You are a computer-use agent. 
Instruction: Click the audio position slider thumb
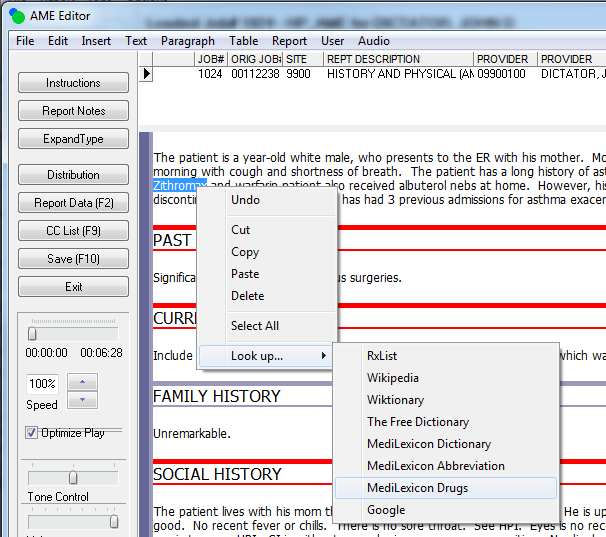pos(32,333)
